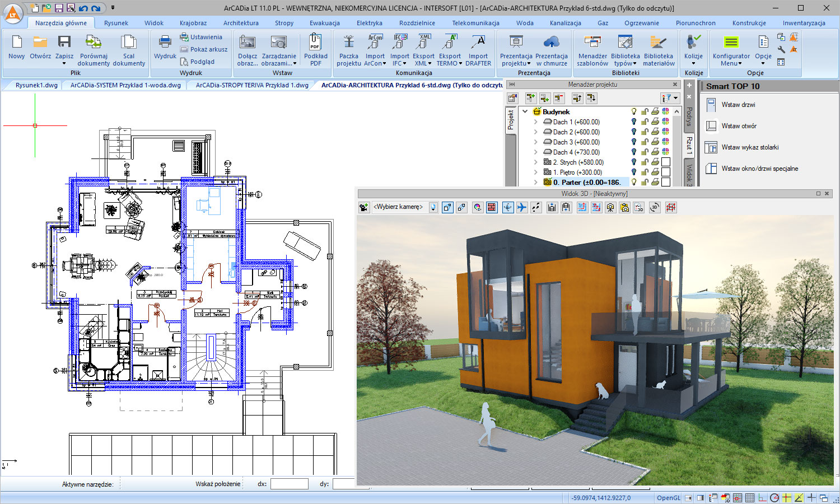840x504 pixels.
Task: Toggle print icon for Dach 3
Action: point(655,142)
